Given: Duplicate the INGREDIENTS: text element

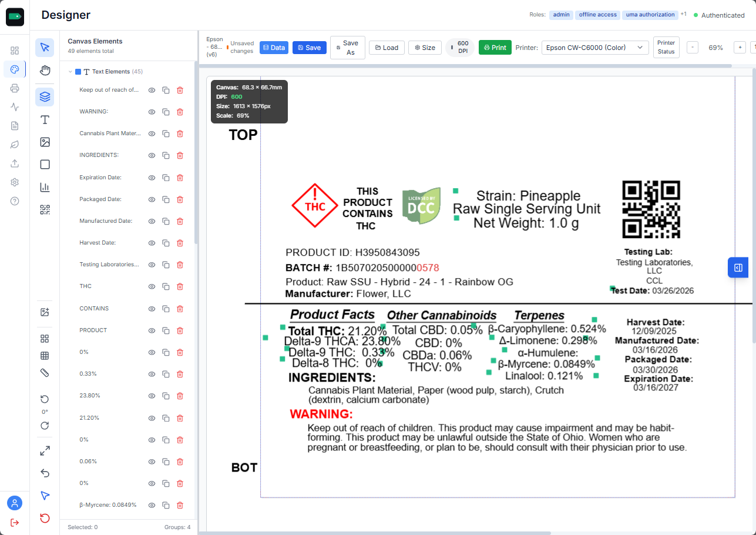Looking at the screenshot, I should pyautogui.click(x=166, y=155).
